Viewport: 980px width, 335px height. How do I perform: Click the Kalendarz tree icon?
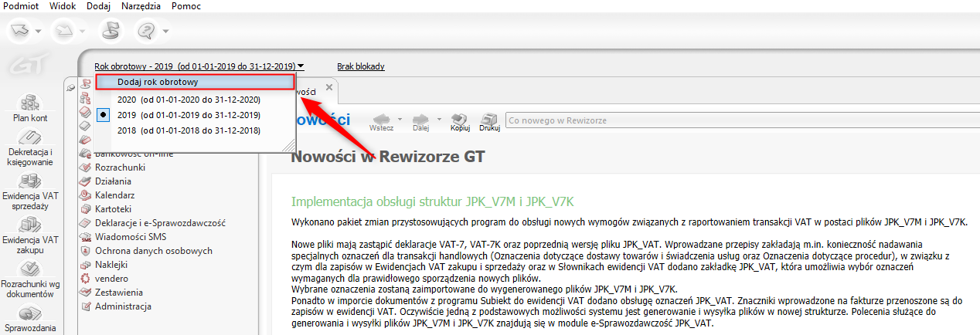(x=87, y=195)
